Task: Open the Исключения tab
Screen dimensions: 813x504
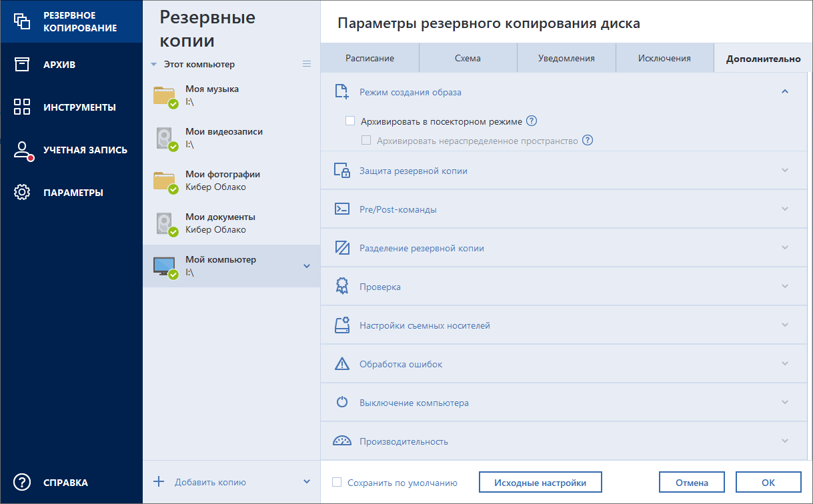Action: tap(664, 58)
